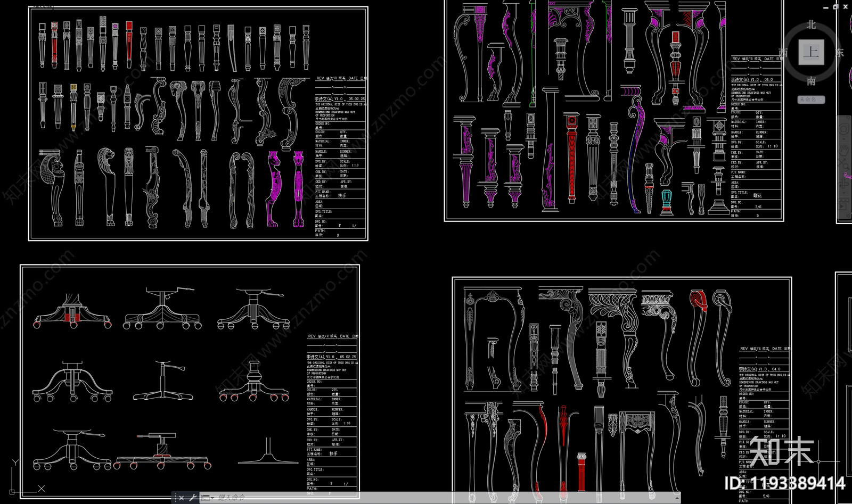Select the Pan hand tool

pos(844,150)
